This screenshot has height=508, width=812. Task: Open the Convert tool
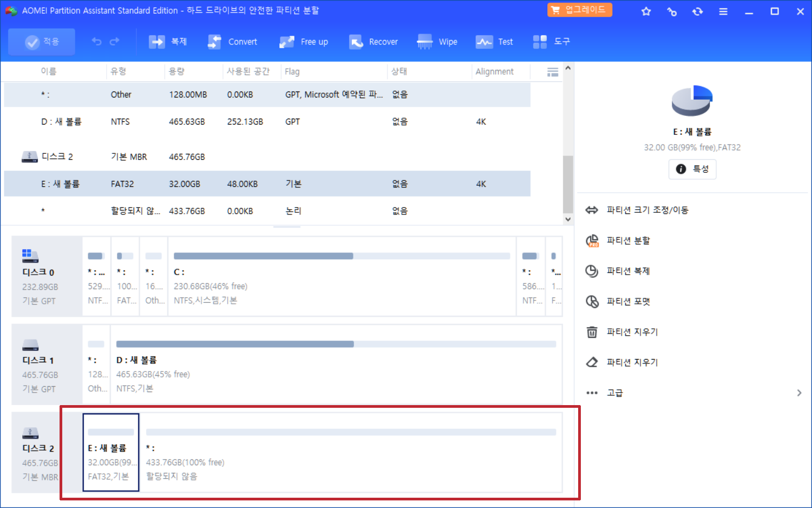tap(233, 41)
